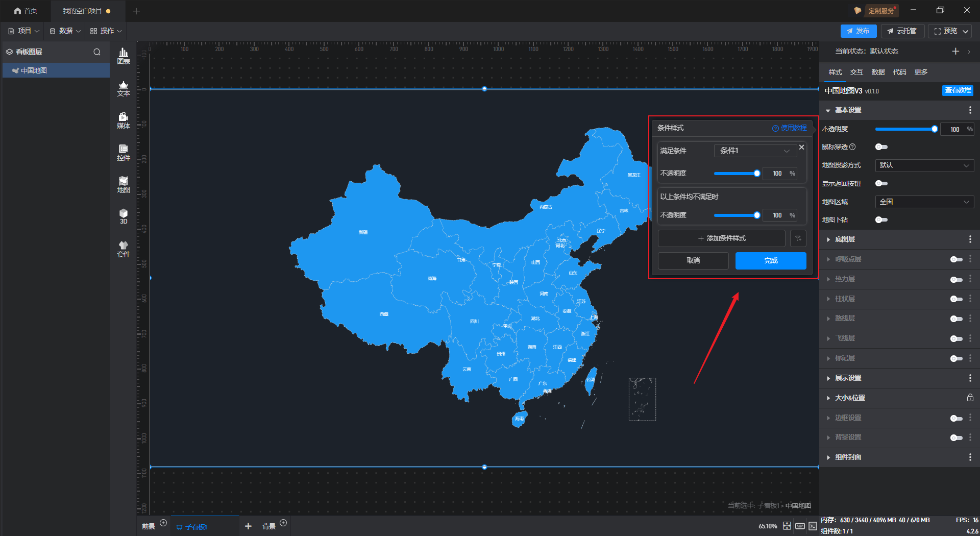Open the 底图层 more-options menu
This screenshot has width=980, height=536.
[970, 239]
